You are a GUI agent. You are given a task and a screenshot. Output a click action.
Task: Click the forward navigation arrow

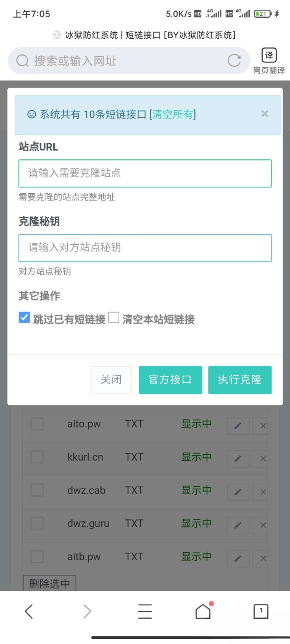[87, 611]
